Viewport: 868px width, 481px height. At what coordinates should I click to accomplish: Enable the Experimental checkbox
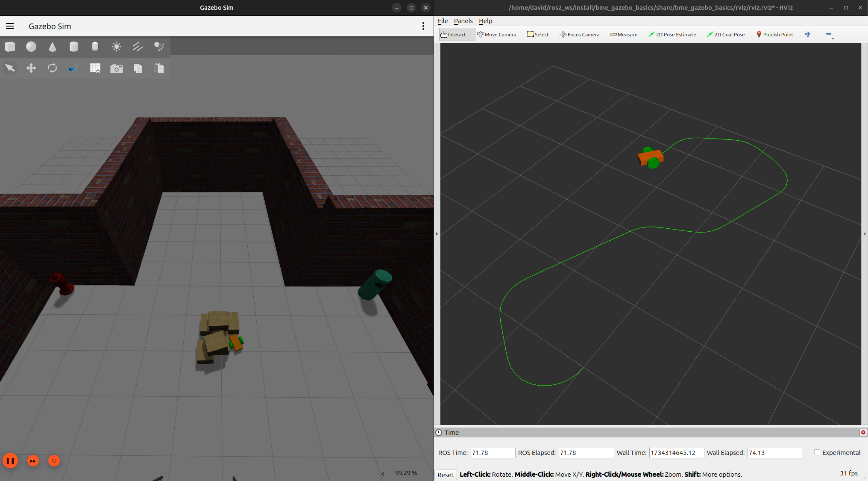point(817,452)
